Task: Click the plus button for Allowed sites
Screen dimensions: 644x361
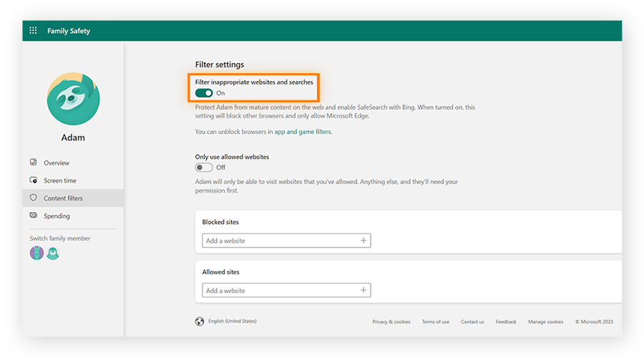Action: coord(364,290)
